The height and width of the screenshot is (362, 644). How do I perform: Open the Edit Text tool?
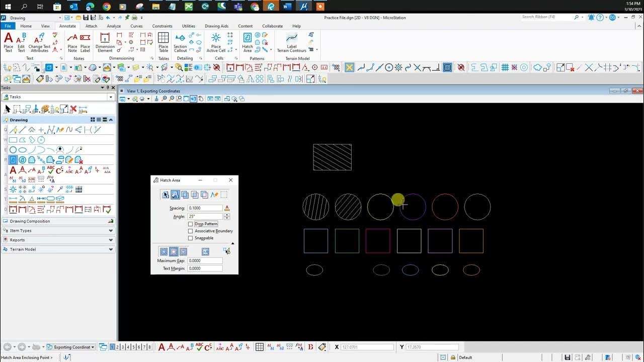[21, 43]
